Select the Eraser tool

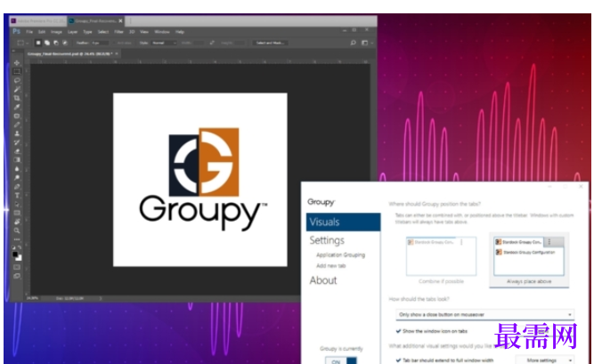(x=17, y=151)
